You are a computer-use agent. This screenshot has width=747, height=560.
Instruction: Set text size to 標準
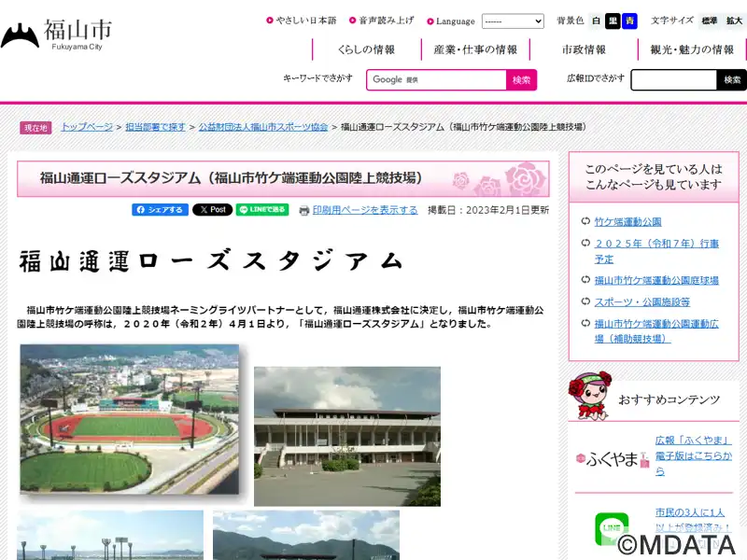point(709,21)
